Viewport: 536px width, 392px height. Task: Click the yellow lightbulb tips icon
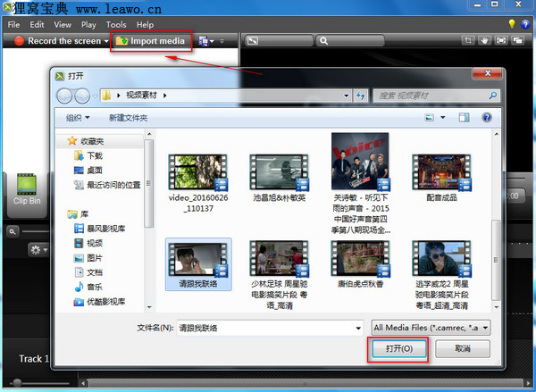511,23
